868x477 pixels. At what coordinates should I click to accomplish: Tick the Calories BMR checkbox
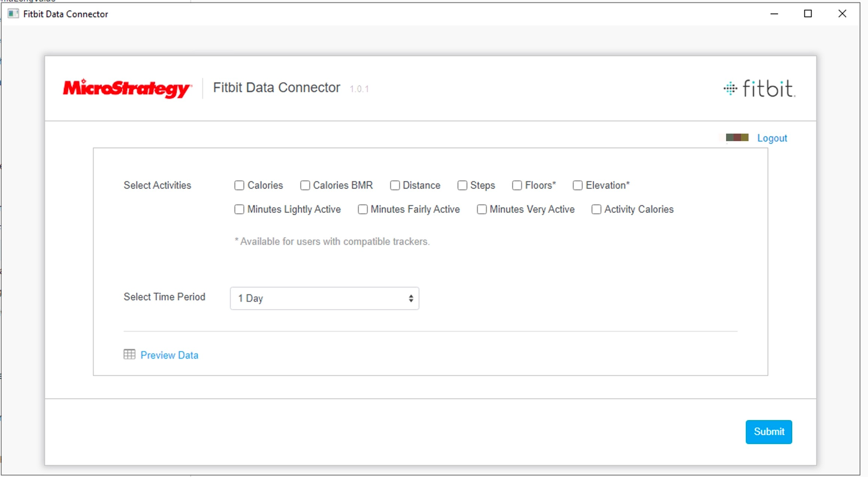click(x=305, y=185)
